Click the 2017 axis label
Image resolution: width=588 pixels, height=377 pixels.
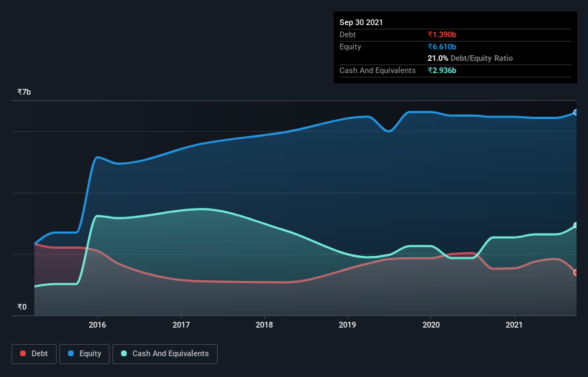click(x=181, y=325)
